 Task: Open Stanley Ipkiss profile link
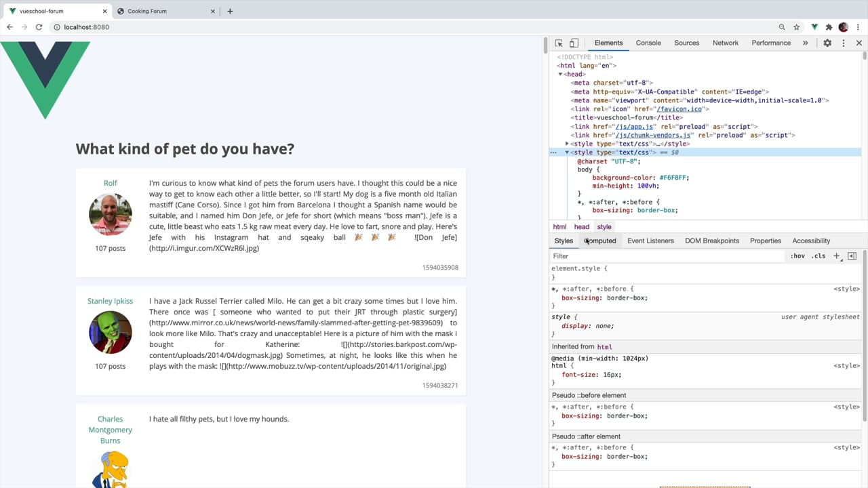click(x=110, y=301)
